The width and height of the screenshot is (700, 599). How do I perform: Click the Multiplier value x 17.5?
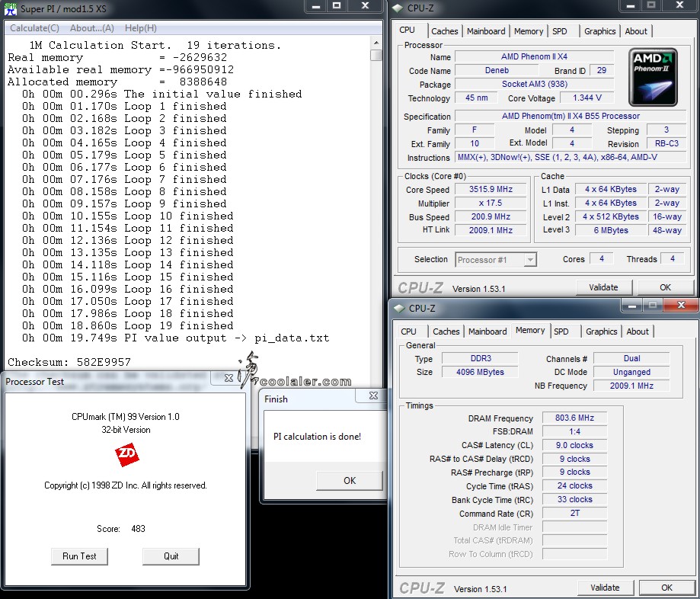[x=491, y=203]
